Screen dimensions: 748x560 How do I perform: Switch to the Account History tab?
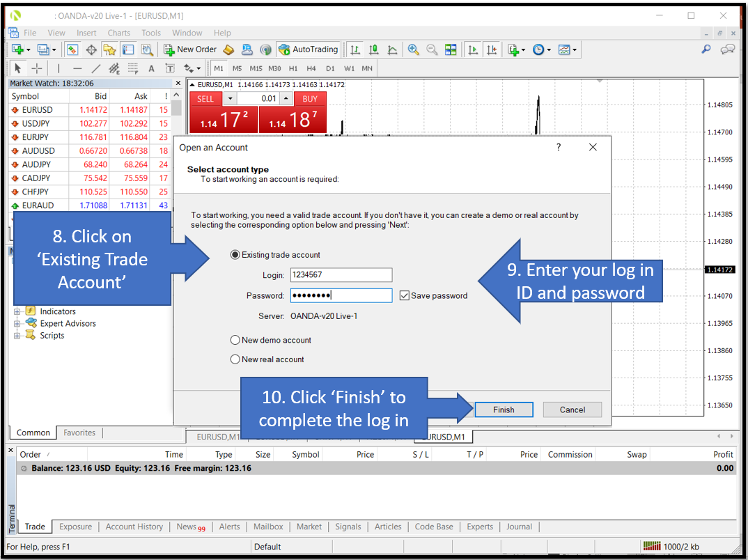pyautogui.click(x=134, y=527)
